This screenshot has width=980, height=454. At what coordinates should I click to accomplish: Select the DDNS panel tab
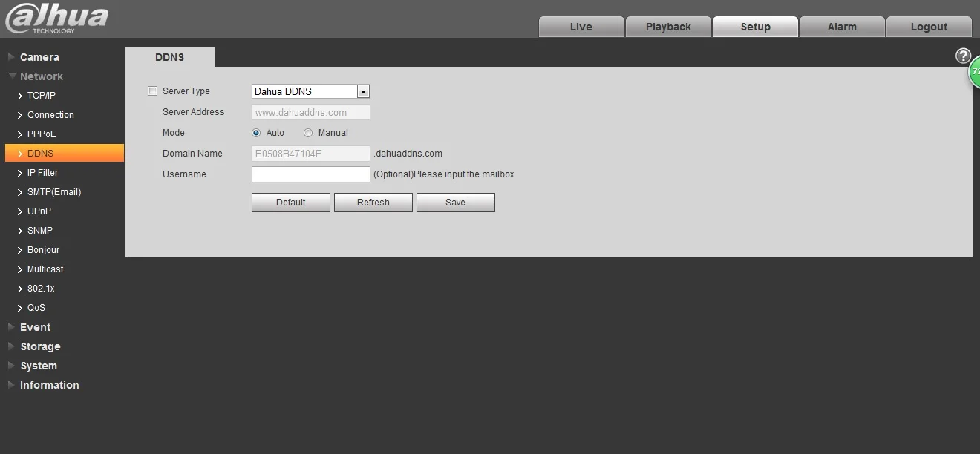pos(170,57)
